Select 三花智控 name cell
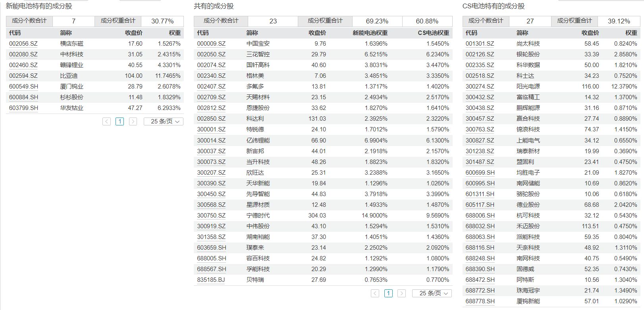Viewport: 644px width, 310px height. pos(258,54)
